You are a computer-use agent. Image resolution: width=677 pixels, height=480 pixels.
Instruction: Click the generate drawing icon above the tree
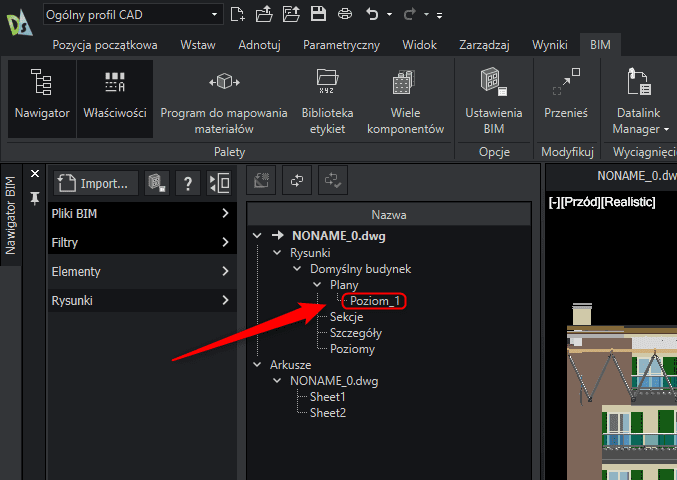261,180
